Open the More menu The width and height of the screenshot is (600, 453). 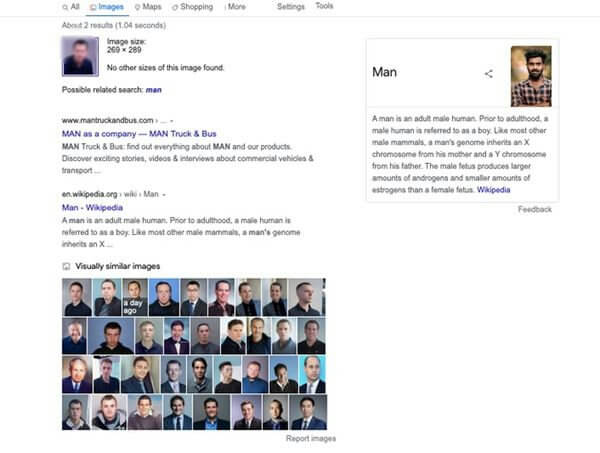[x=235, y=7]
